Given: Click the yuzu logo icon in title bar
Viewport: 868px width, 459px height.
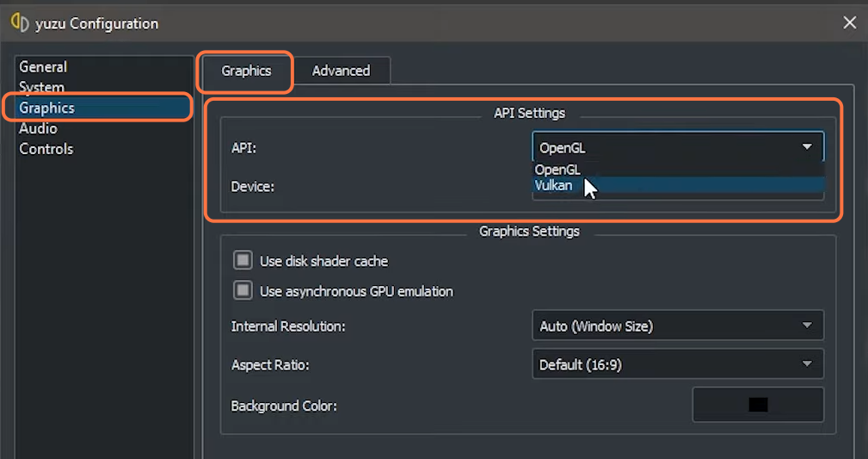Looking at the screenshot, I should [20, 22].
